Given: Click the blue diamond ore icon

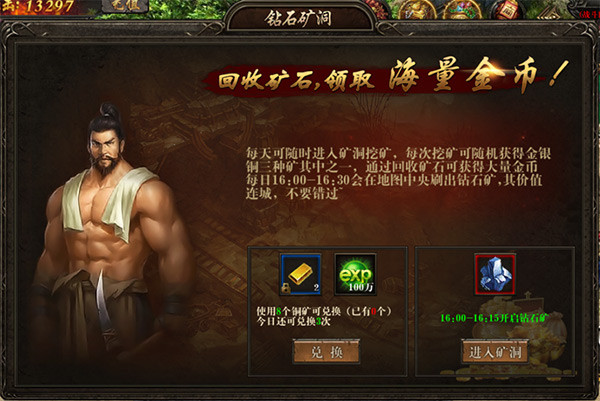Looking at the screenshot, I should [495, 274].
